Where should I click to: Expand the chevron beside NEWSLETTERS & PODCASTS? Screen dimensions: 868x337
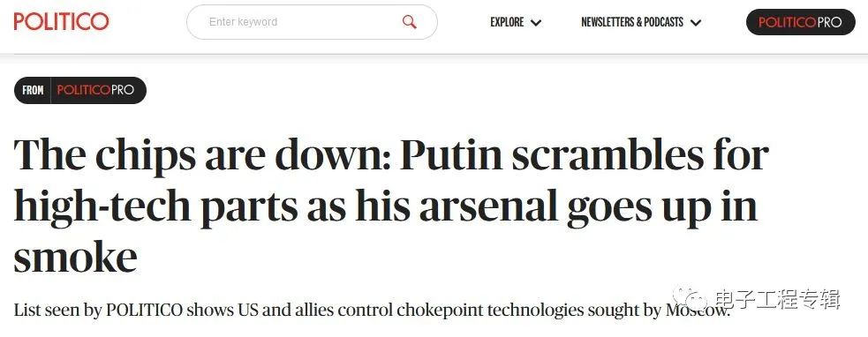tap(696, 23)
